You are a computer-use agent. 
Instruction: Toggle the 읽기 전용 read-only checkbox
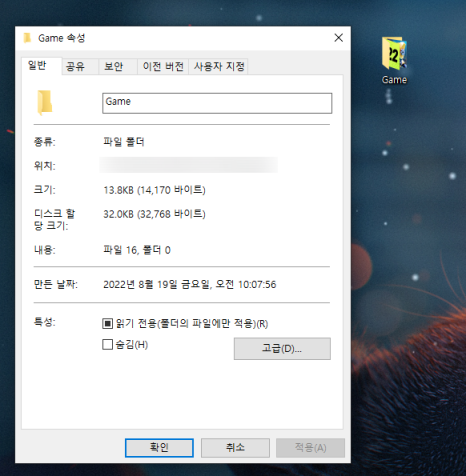pyautogui.click(x=107, y=323)
